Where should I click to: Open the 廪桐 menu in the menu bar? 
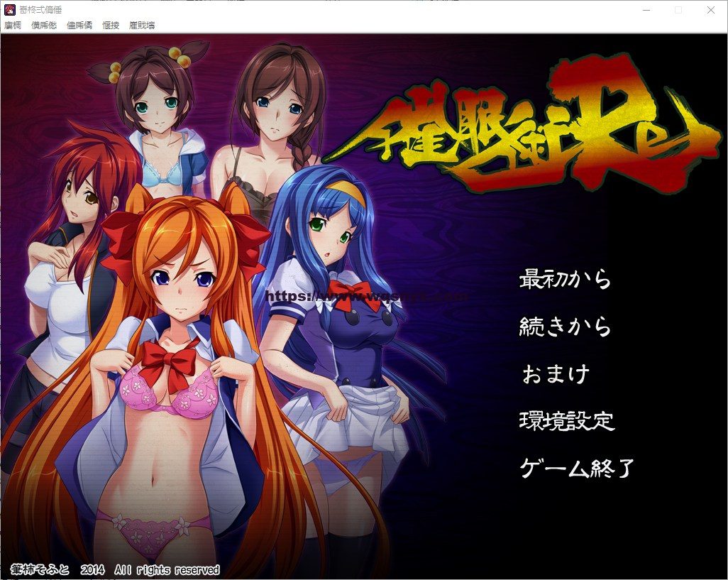coord(11,24)
